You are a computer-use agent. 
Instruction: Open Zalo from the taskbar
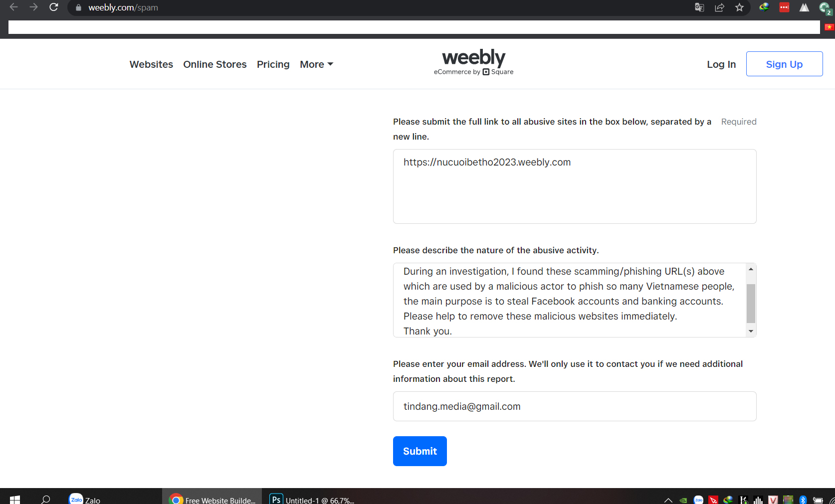[x=85, y=500]
